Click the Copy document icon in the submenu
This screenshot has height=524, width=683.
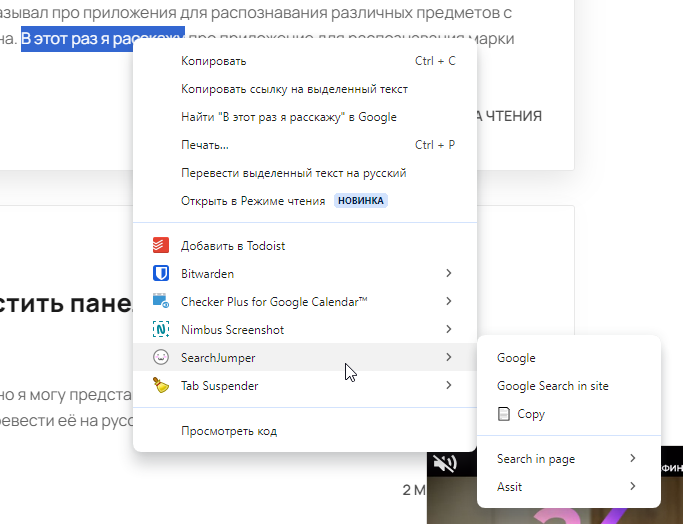click(x=504, y=414)
